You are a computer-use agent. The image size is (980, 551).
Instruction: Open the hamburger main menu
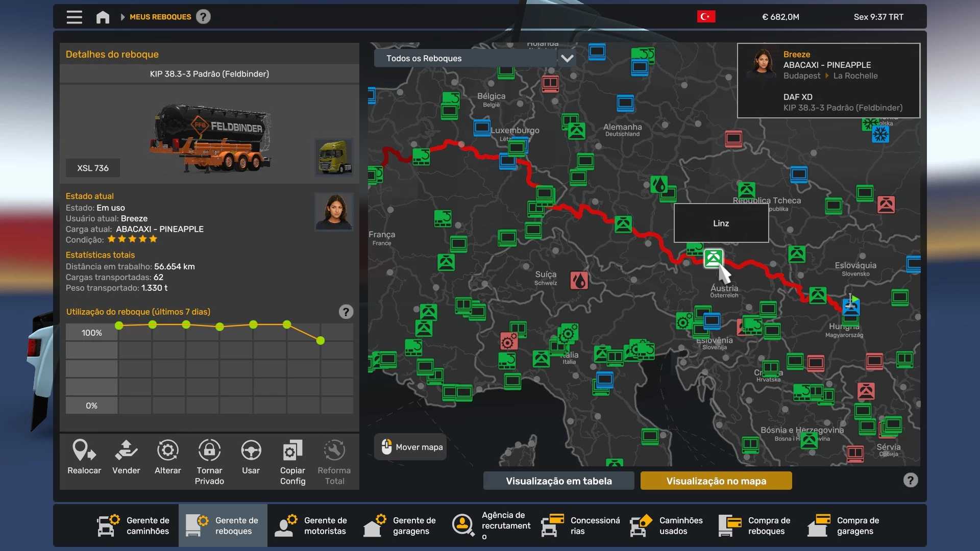tap(74, 17)
